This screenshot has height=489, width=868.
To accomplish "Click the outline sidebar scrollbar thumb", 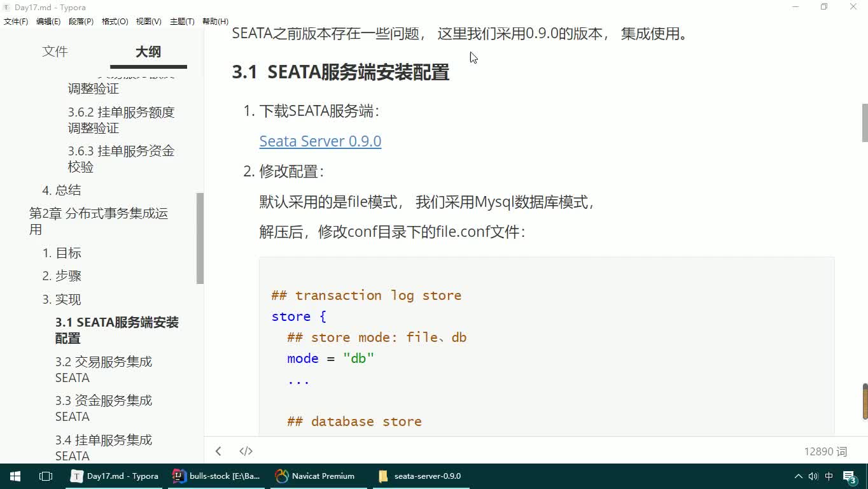I will point(200,238).
